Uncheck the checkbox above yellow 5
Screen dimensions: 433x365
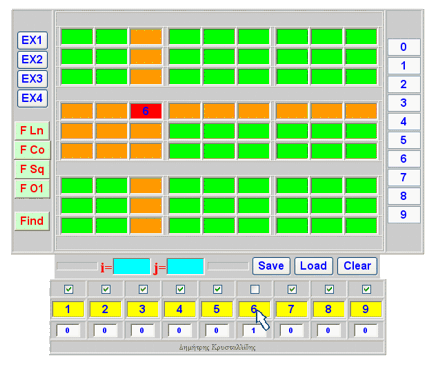218,289
